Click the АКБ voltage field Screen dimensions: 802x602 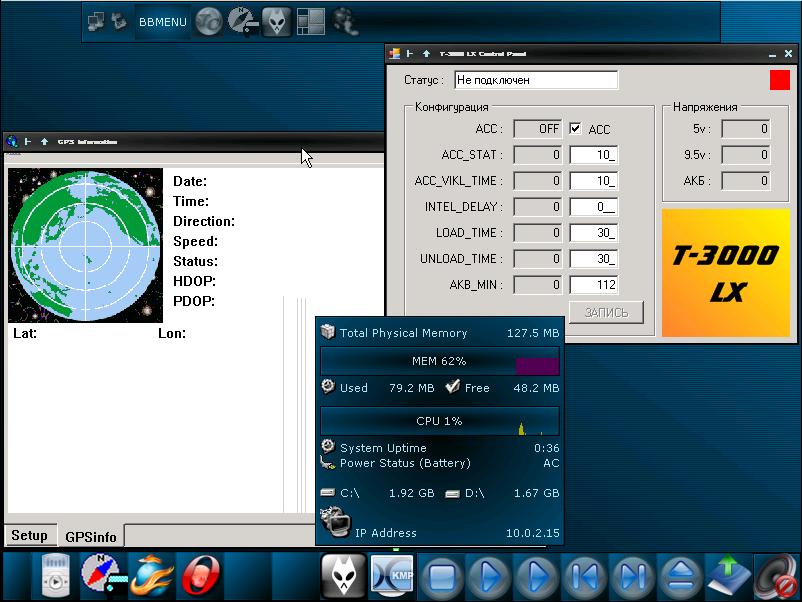(x=746, y=181)
